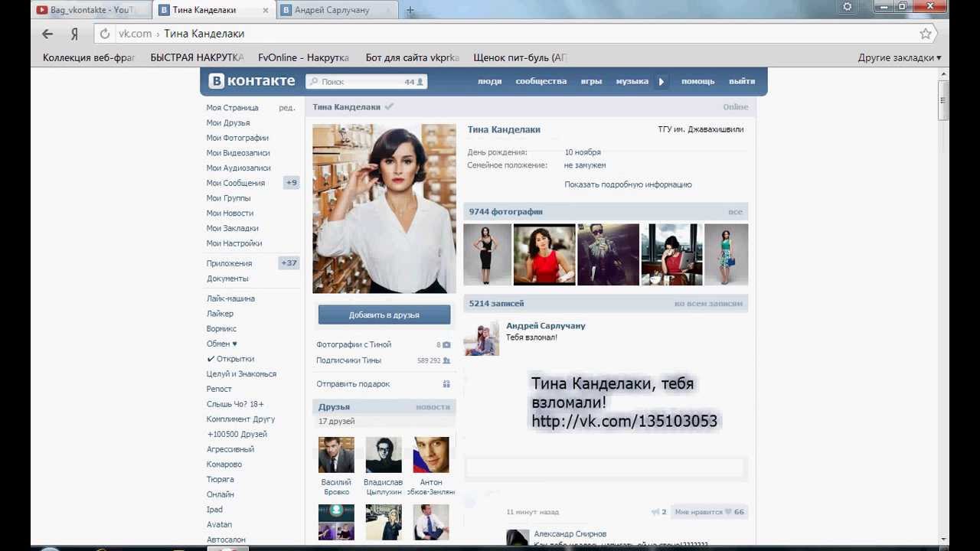
Task: Click the ВКонтакте logo
Action: pyautogui.click(x=252, y=81)
